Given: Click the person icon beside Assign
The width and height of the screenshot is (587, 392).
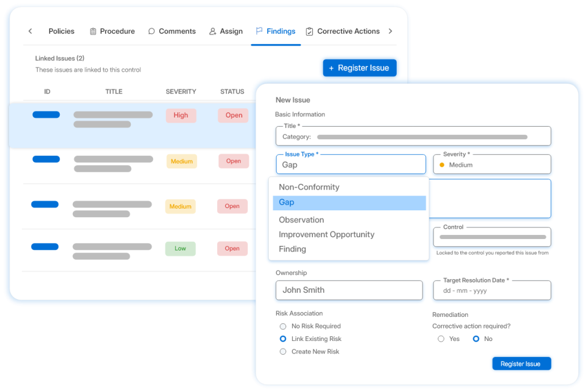Looking at the screenshot, I should coord(213,32).
